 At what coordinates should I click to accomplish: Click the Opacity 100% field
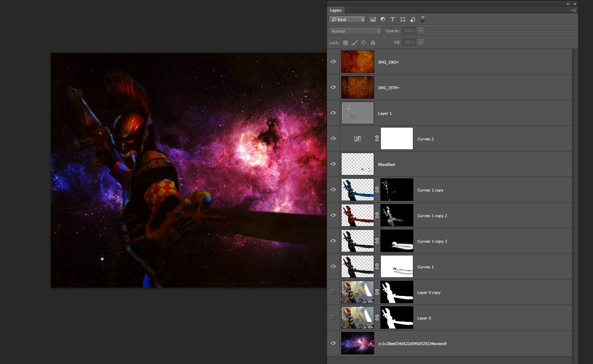[x=409, y=31]
